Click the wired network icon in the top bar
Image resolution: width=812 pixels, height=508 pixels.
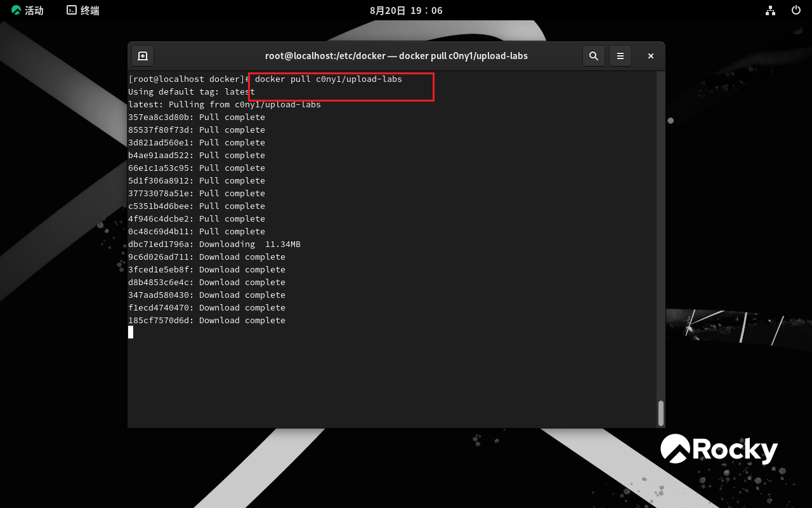click(x=770, y=10)
